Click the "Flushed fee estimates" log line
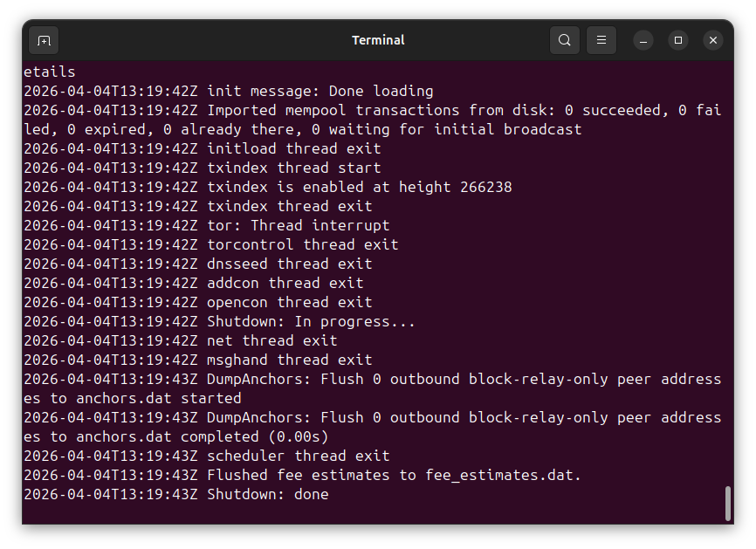This screenshot has height=549, width=756. point(394,476)
